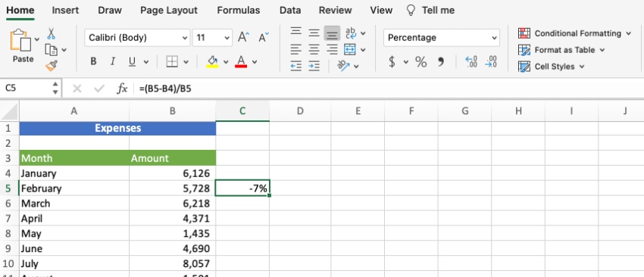This screenshot has width=644, height=277.
Task: Align text to top
Action: click(x=296, y=33)
